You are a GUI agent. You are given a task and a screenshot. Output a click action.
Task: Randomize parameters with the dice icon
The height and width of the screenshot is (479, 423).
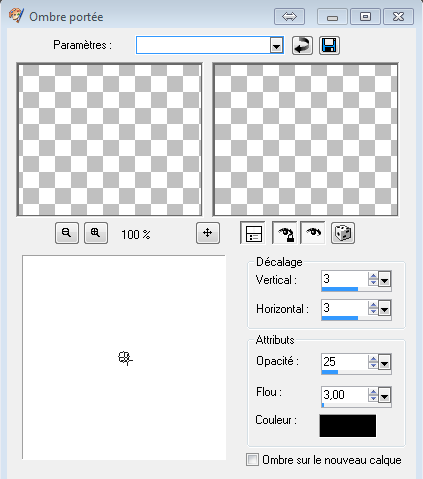pyautogui.click(x=343, y=233)
